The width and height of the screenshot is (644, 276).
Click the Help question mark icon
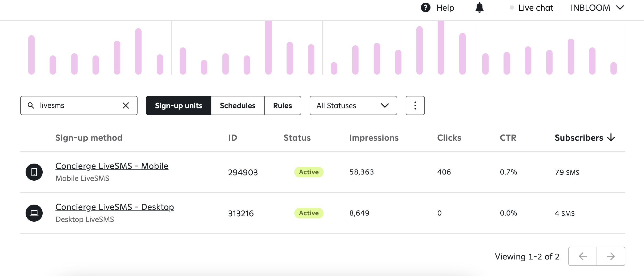coord(425,7)
